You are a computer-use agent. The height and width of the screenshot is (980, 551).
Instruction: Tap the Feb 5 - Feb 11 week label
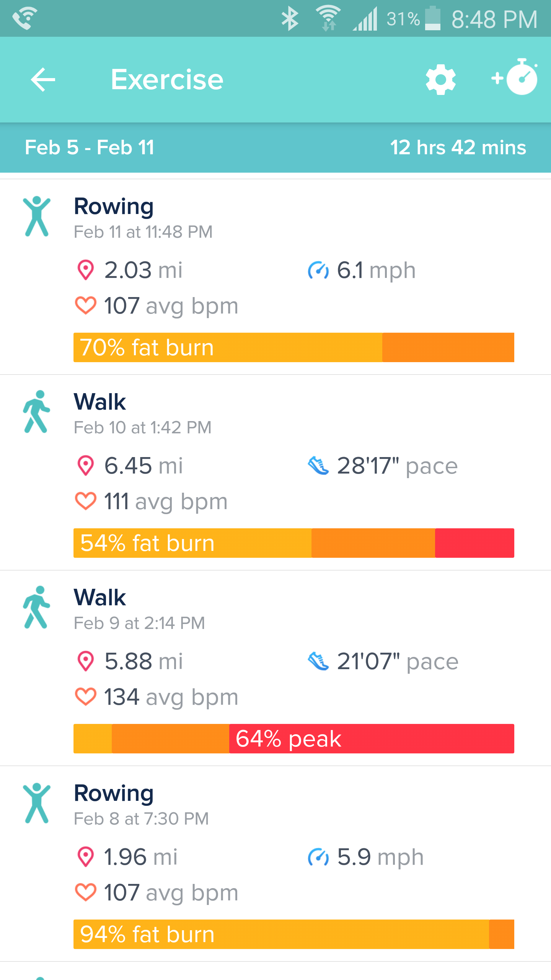(90, 148)
